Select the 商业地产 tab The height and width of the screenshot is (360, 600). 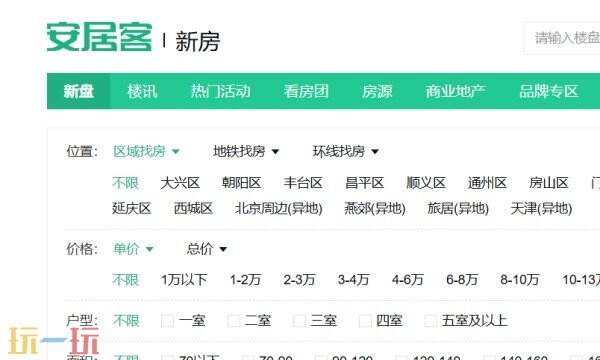coord(455,91)
